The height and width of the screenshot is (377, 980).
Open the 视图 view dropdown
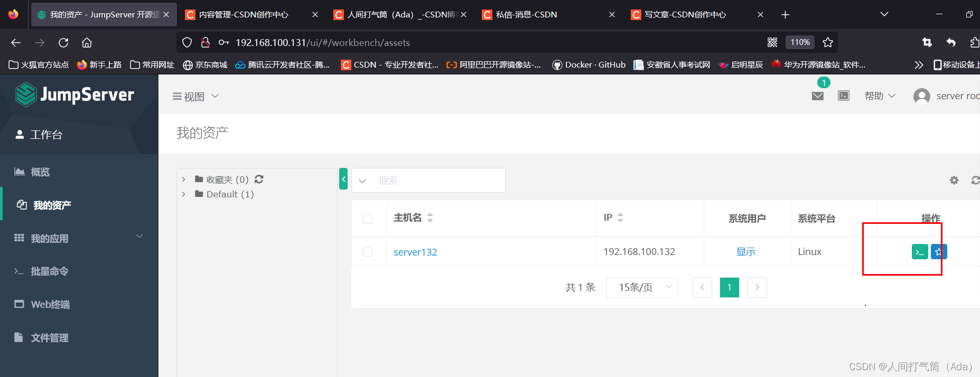(x=195, y=96)
